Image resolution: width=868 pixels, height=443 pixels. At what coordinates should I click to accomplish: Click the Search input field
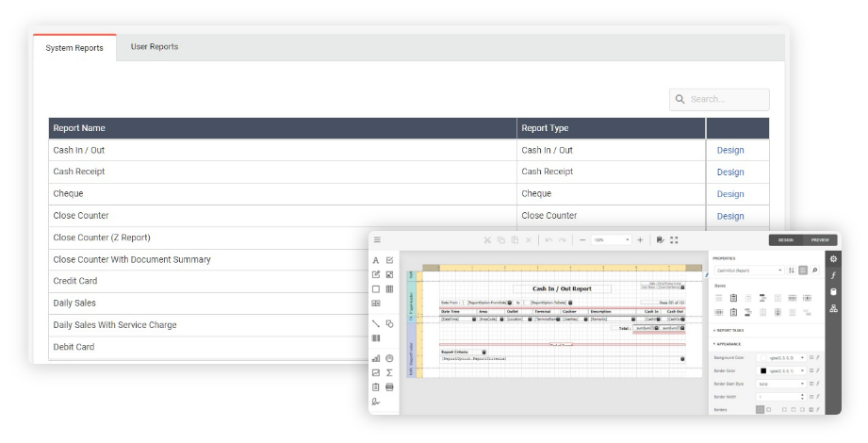[x=720, y=99]
